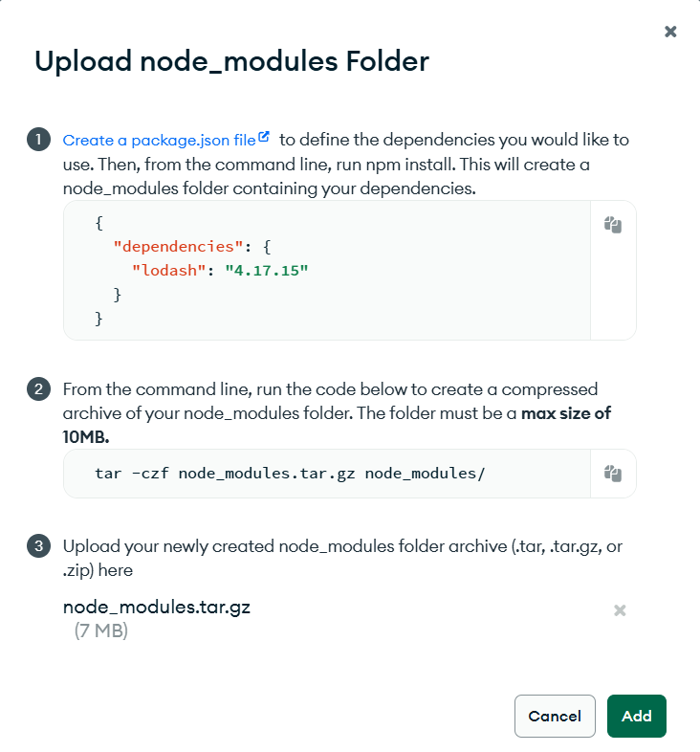This screenshot has width=700, height=752.
Task: Click the step 1 number badge
Action: tap(38, 140)
